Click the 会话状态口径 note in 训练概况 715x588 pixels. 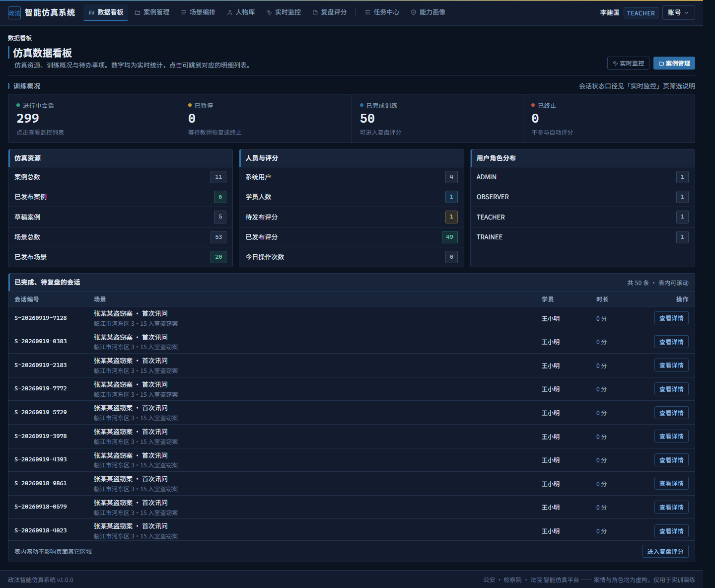click(x=637, y=86)
